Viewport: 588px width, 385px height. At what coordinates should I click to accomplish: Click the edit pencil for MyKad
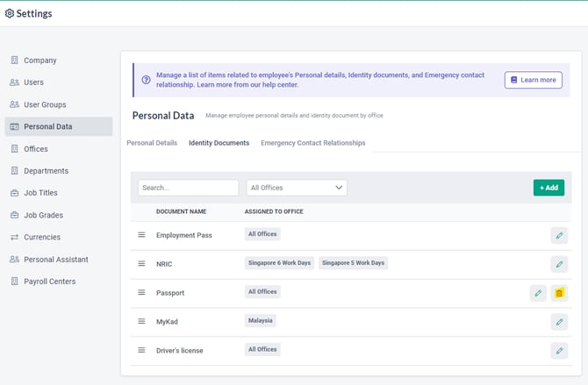pos(559,322)
